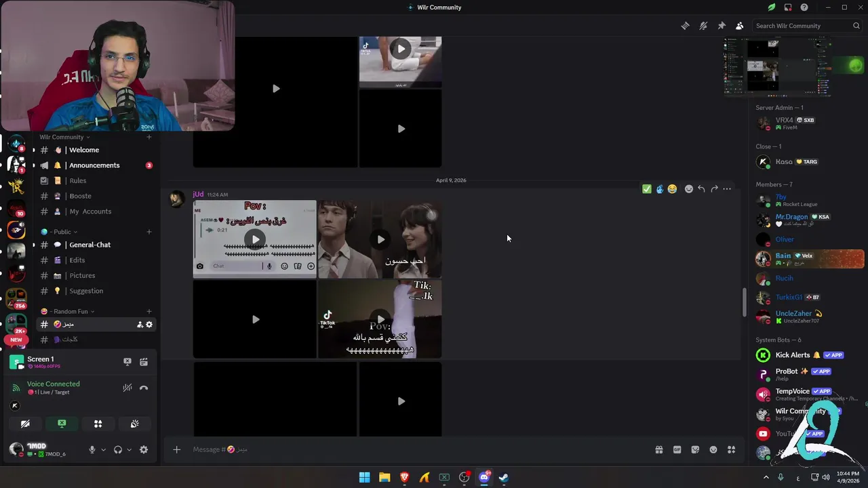Viewport: 868px width, 488px height.
Task: Collapse the Public category
Action: (x=59, y=232)
